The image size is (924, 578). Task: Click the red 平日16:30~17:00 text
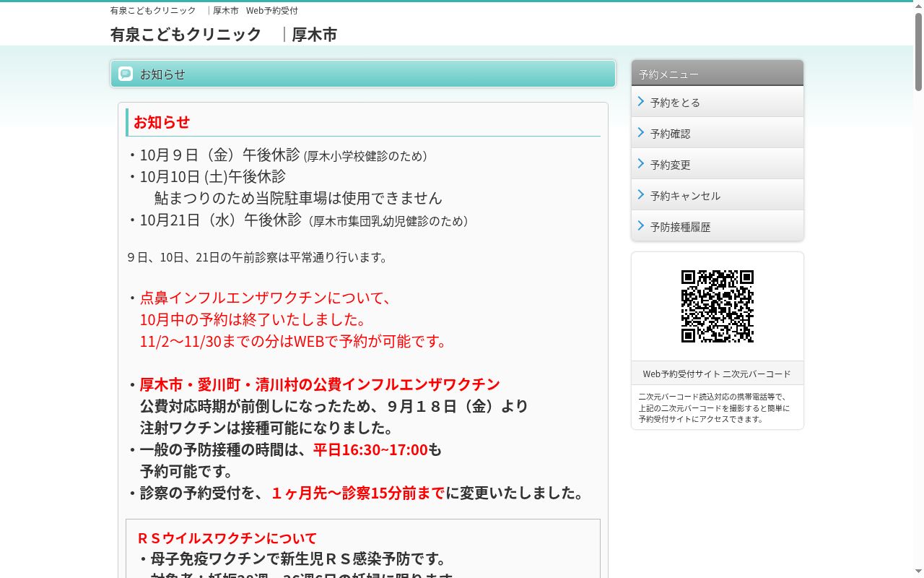point(370,449)
